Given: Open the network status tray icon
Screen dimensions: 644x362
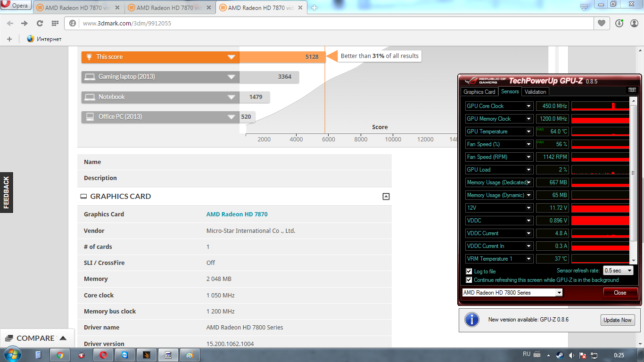Looking at the screenshot, I should coord(594,355).
